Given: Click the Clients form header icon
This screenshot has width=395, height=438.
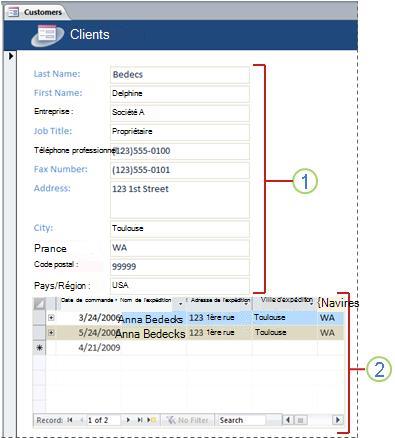Looking at the screenshot, I should tap(48, 35).
